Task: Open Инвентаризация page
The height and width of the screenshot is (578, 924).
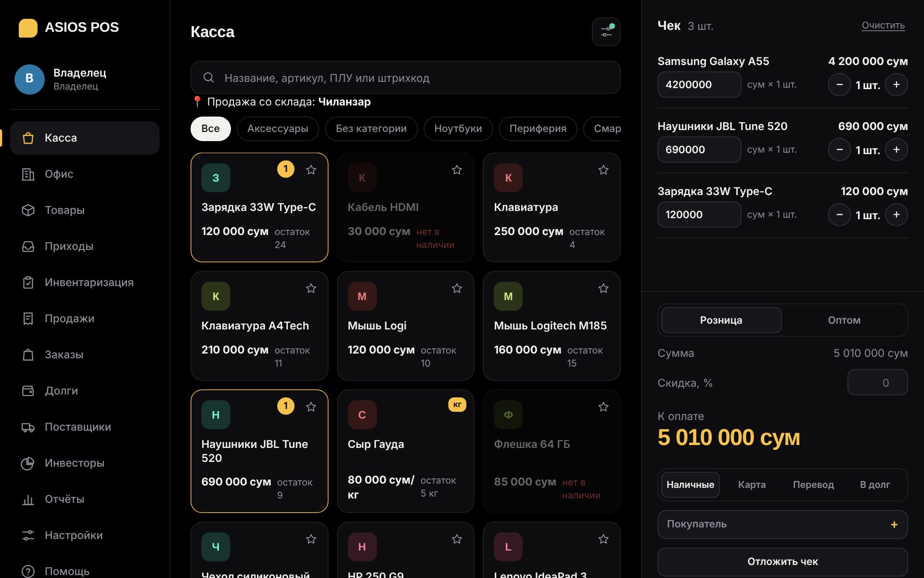Action: tap(85, 282)
